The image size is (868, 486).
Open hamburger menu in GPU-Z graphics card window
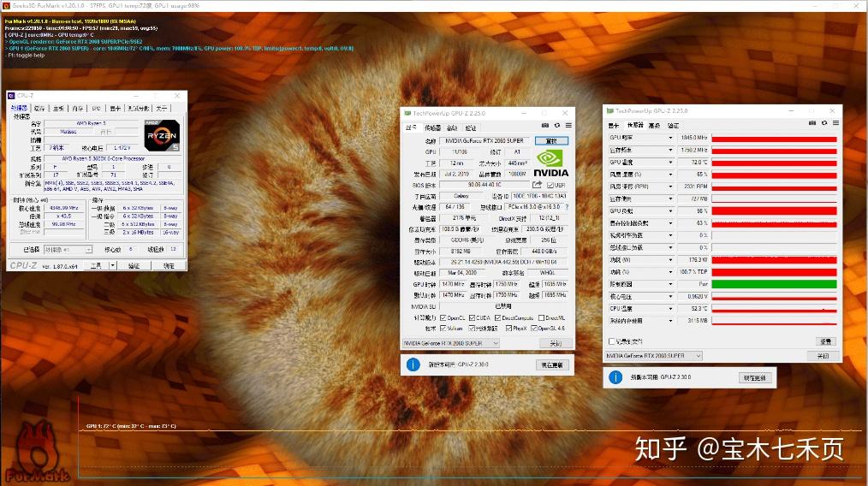coord(568,126)
